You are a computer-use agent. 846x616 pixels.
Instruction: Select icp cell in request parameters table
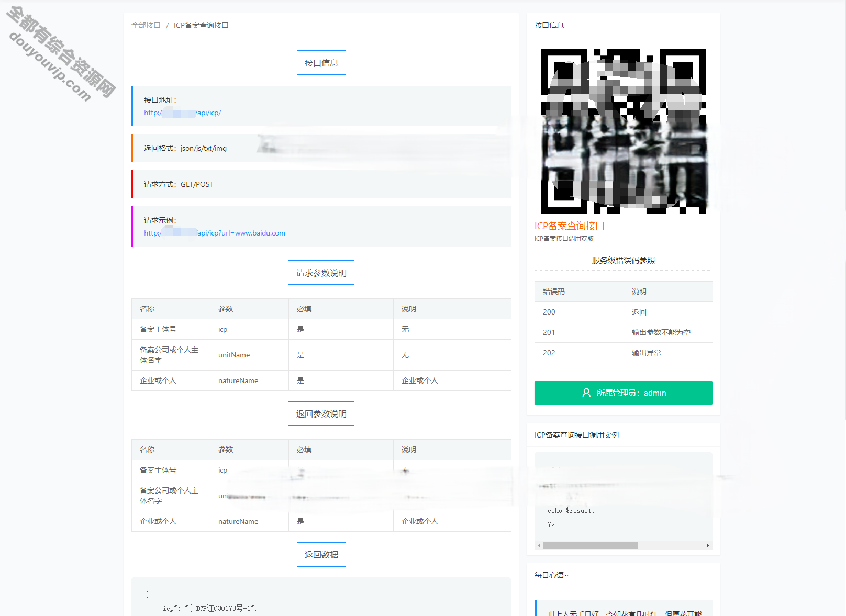[x=249, y=329]
